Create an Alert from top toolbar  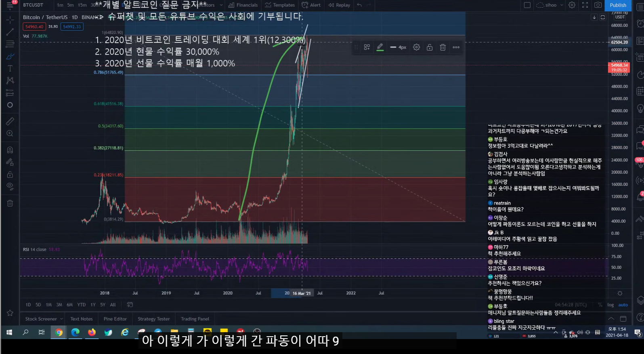click(311, 5)
